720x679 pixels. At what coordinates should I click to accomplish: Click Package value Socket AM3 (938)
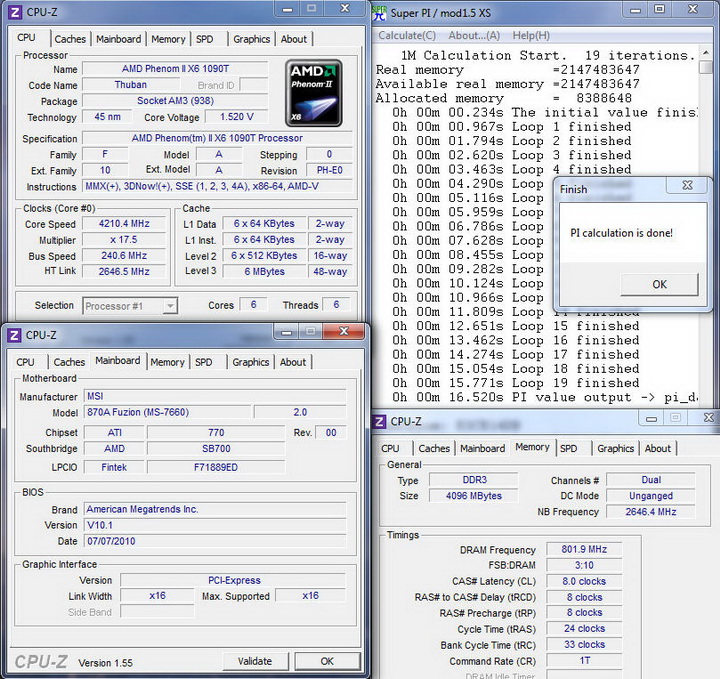point(175,101)
